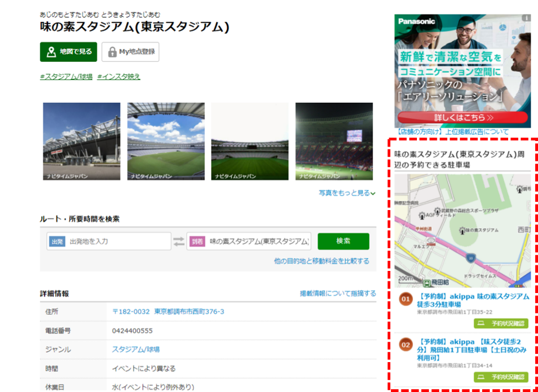Click the info (i) icon on the Panasonic ad
Image resolution: width=538 pixels, height=392 pixels.
coord(527,18)
